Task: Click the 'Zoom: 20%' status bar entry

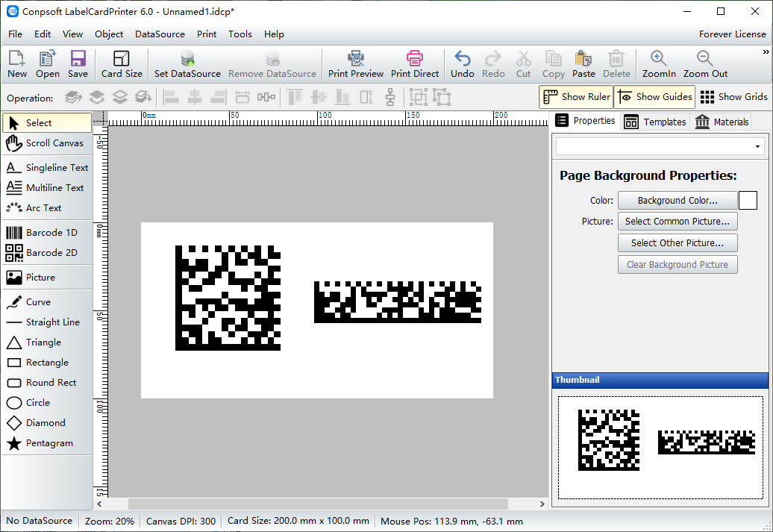Action: [x=109, y=521]
